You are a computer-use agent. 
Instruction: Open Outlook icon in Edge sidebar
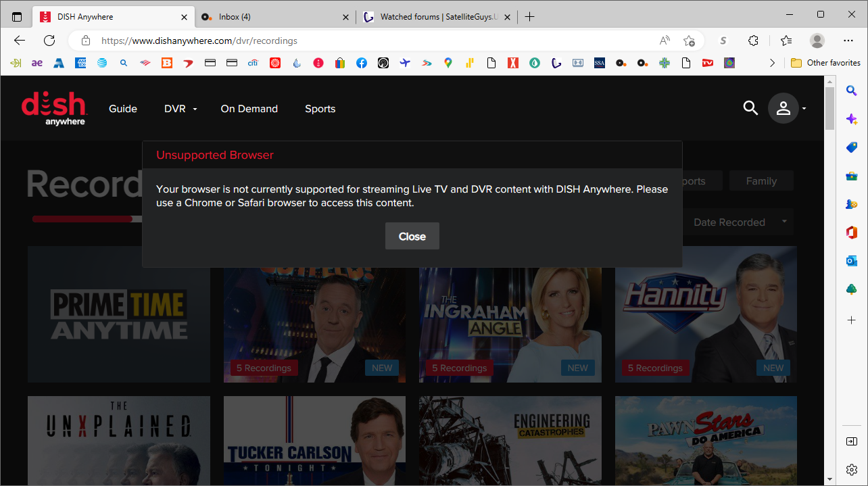pos(852,261)
